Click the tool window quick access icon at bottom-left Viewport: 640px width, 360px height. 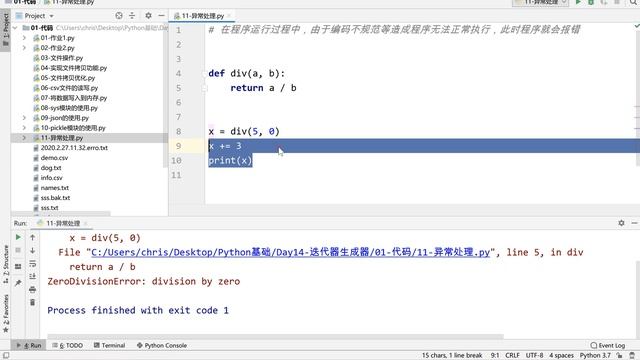pos(6,356)
